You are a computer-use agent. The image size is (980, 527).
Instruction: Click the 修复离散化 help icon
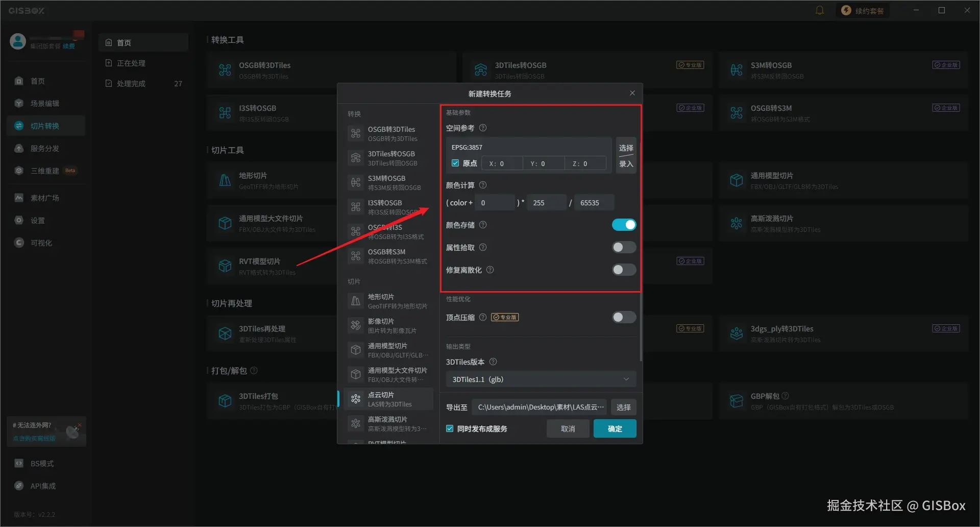point(490,270)
